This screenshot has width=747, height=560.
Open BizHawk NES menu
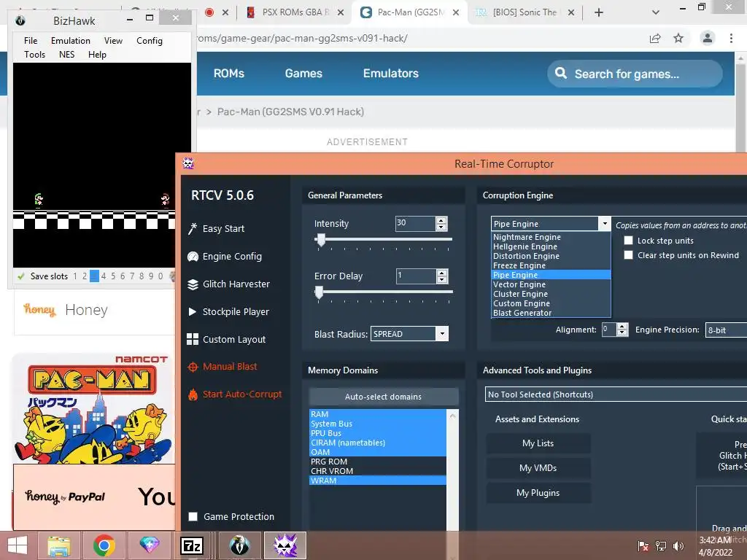click(x=66, y=54)
